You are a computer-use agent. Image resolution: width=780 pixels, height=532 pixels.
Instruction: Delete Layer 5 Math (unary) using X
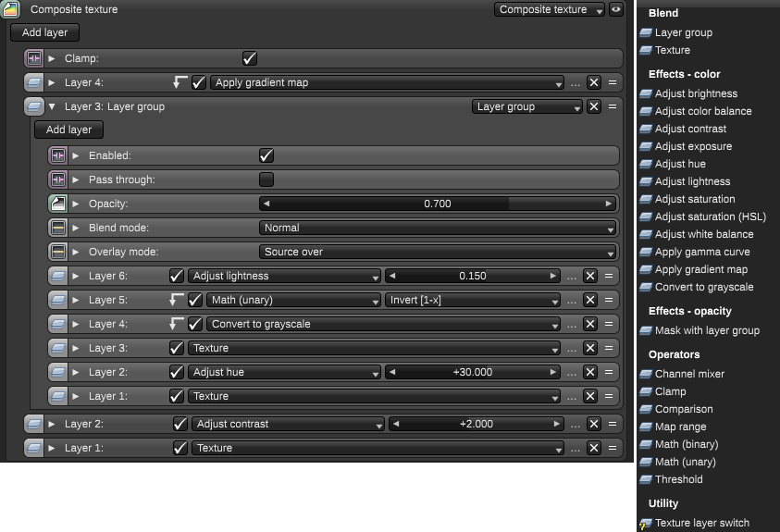pos(590,300)
